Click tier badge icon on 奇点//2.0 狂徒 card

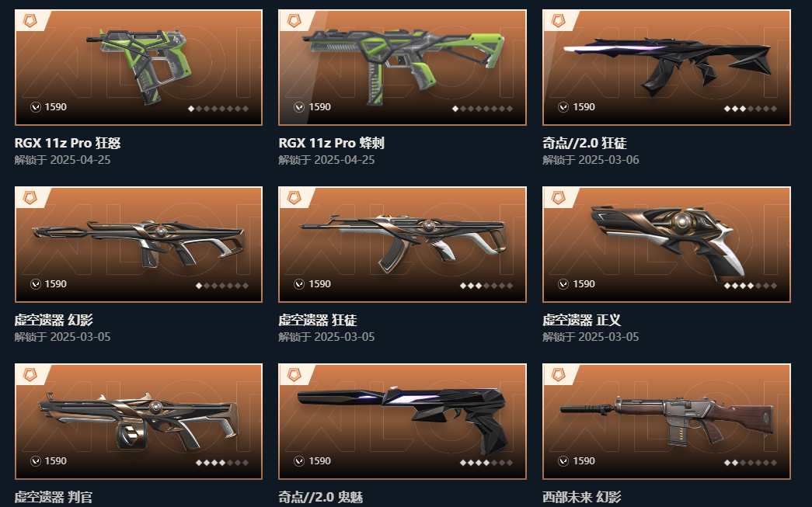pyautogui.click(x=558, y=21)
